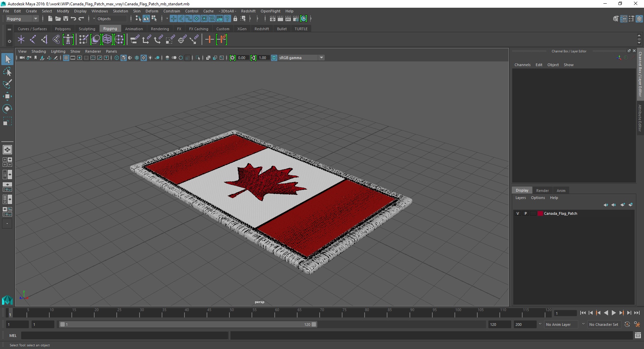Open the layer editor Options menu
Viewport: 644px width, 349px height.
pos(538,198)
